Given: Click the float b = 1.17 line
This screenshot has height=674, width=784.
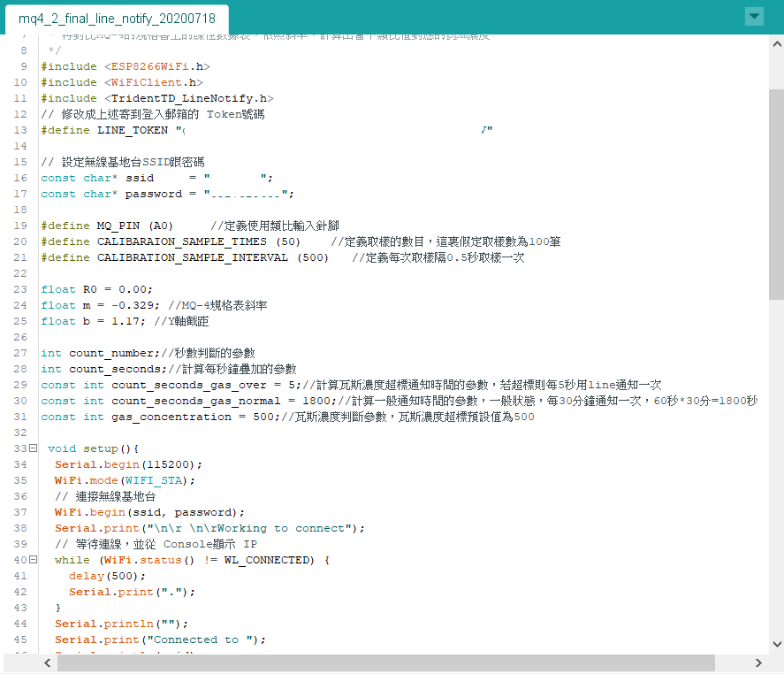Looking at the screenshot, I should pos(125,321).
